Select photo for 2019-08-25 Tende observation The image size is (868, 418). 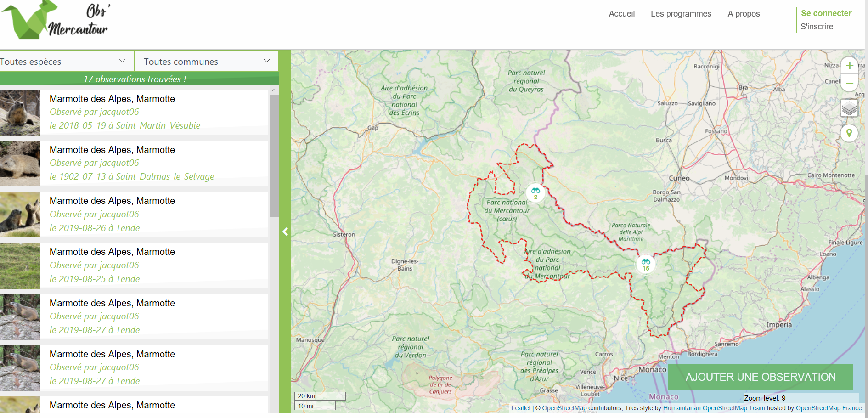[20, 266]
